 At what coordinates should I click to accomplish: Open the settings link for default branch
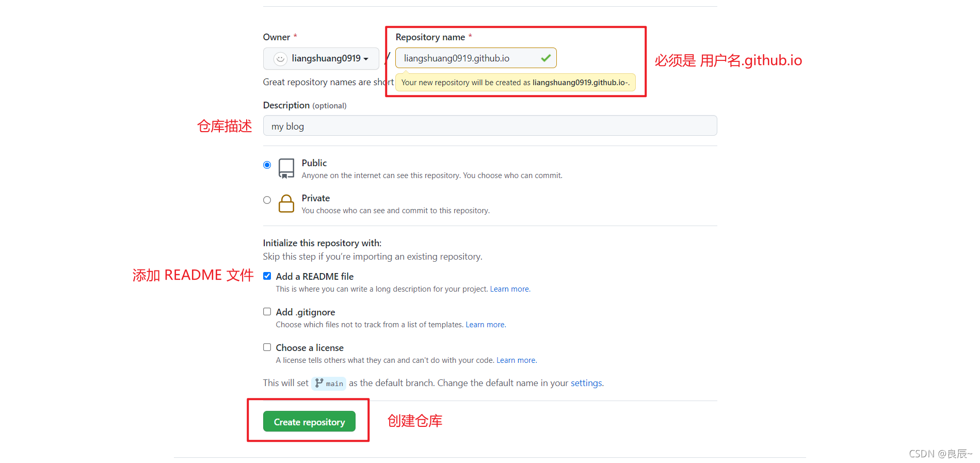tap(586, 383)
